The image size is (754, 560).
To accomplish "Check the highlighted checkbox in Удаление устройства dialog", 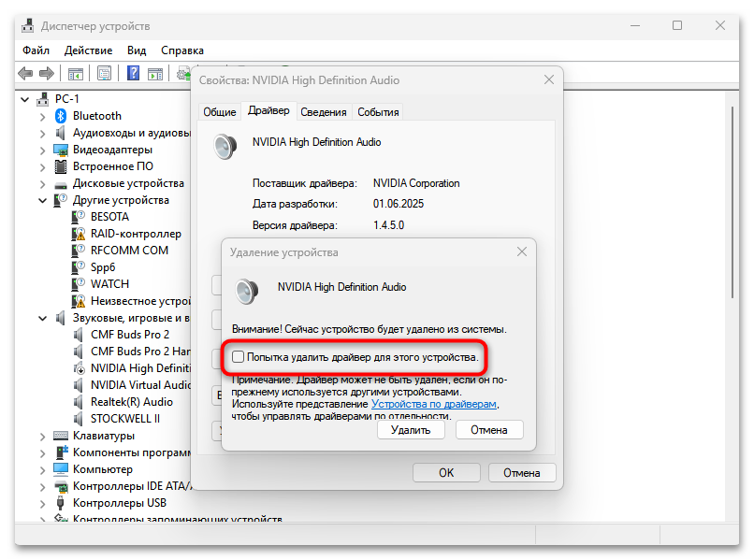I will pyautogui.click(x=237, y=359).
